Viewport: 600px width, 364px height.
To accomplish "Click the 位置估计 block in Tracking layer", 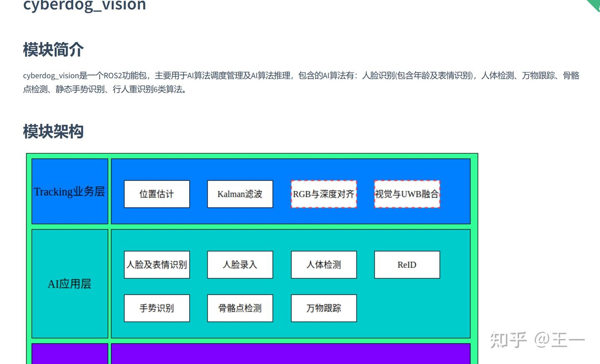I will pos(157,194).
